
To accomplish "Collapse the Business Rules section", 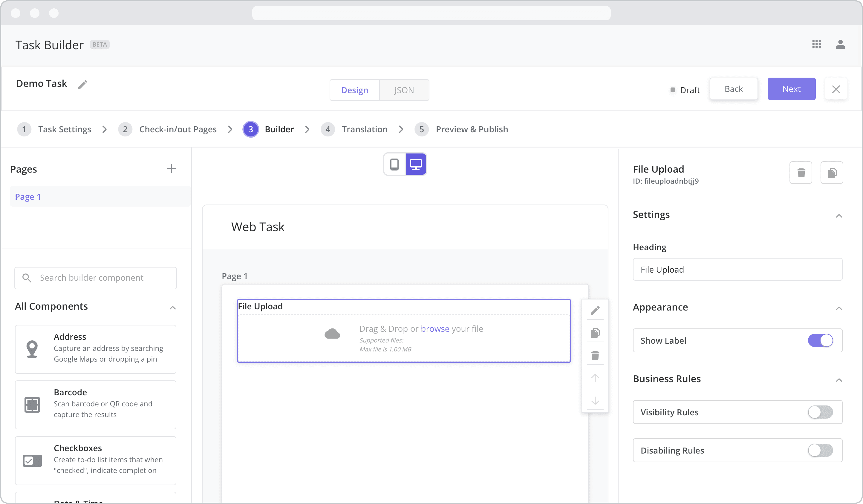I will pos(839,380).
